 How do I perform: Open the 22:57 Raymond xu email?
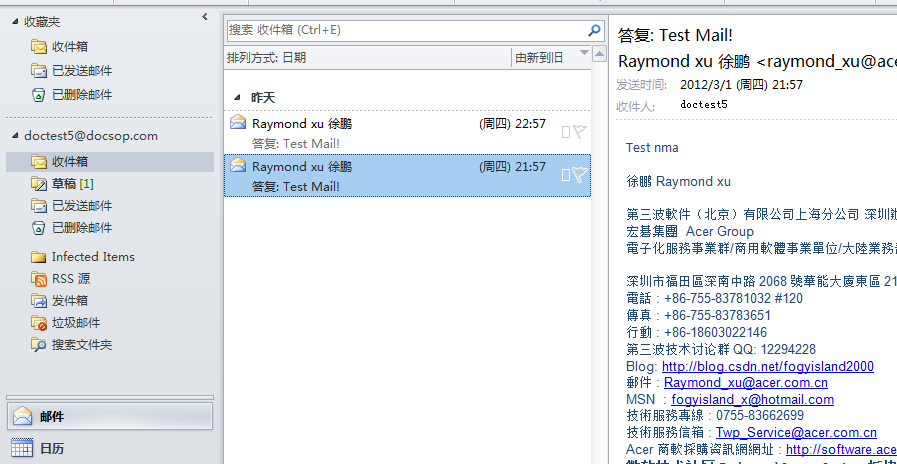click(407, 133)
